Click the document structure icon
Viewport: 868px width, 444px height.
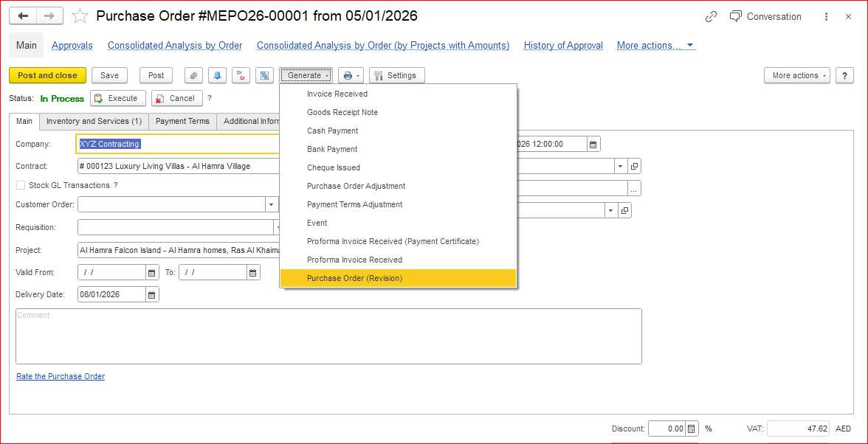pos(264,75)
